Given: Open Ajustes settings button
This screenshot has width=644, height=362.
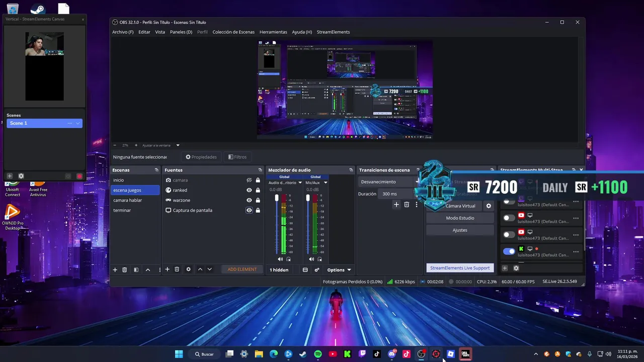Looking at the screenshot, I should click(x=460, y=230).
